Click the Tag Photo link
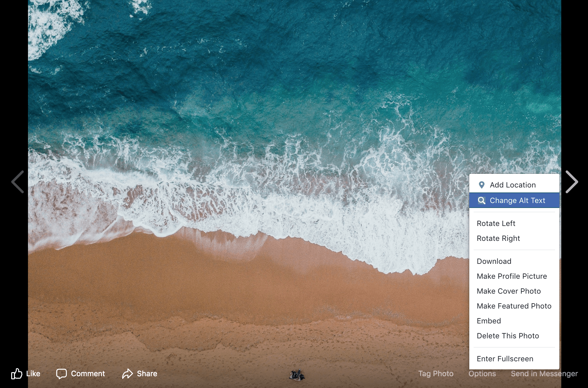588x388 pixels. pos(436,374)
